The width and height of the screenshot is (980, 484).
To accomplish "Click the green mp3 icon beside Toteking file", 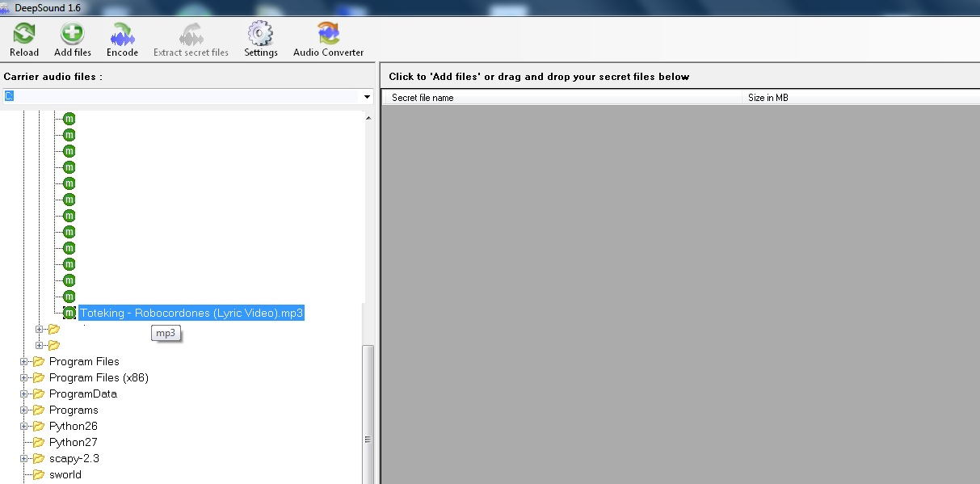I will pyautogui.click(x=69, y=313).
